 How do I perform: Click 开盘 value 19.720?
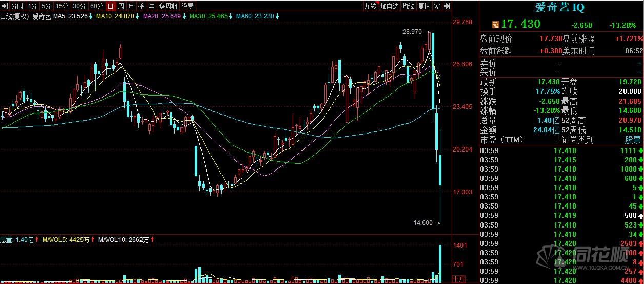[630, 82]
